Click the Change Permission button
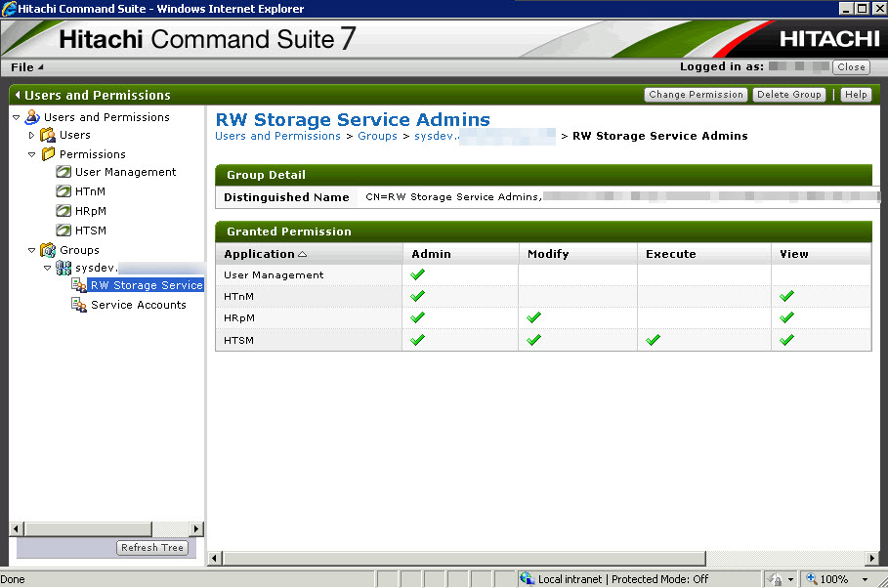Image resolution: width=888 pixels, height=588 pixels. 696,95
